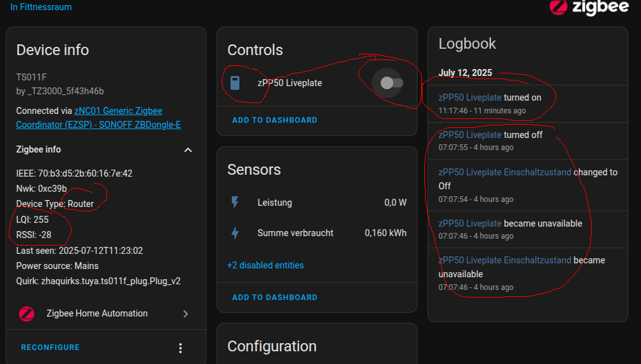Click Add to Dashboard under Controls
This screenshot has height=364, width=641.
tap(274, 120)
